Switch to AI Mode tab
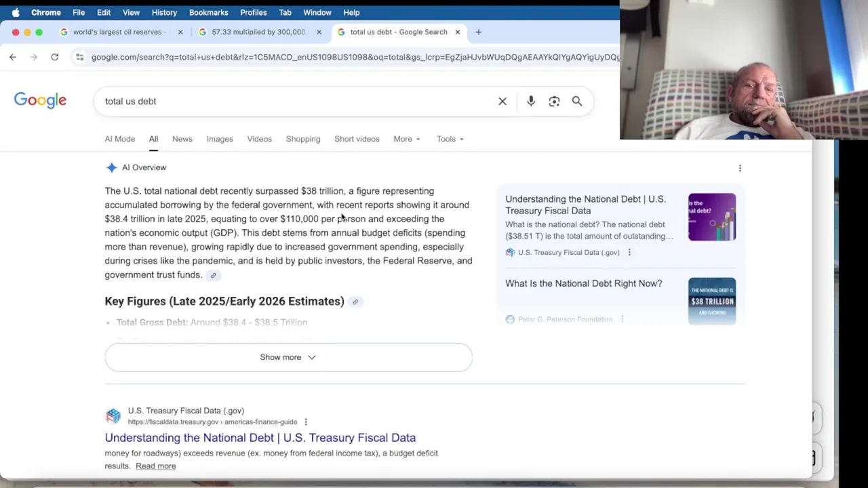This screenshot has width=868, height=488. pyautogui.click(x=120, y=139)
